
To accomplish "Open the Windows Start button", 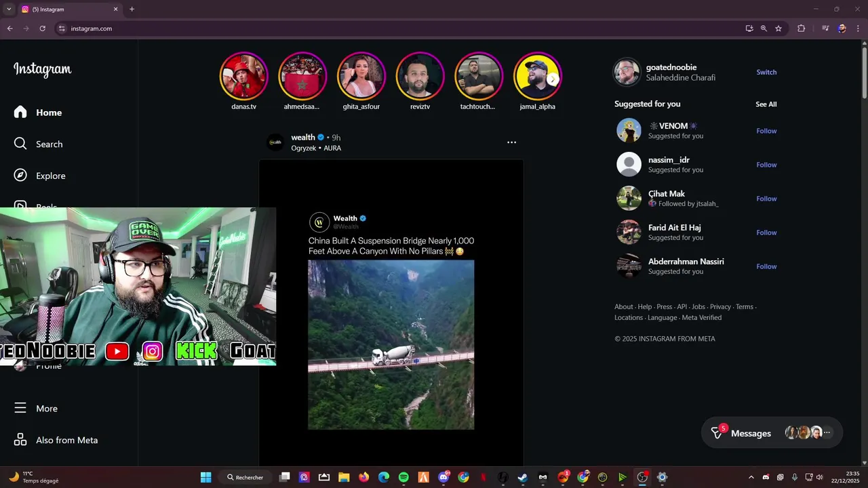I will [205, 477].
